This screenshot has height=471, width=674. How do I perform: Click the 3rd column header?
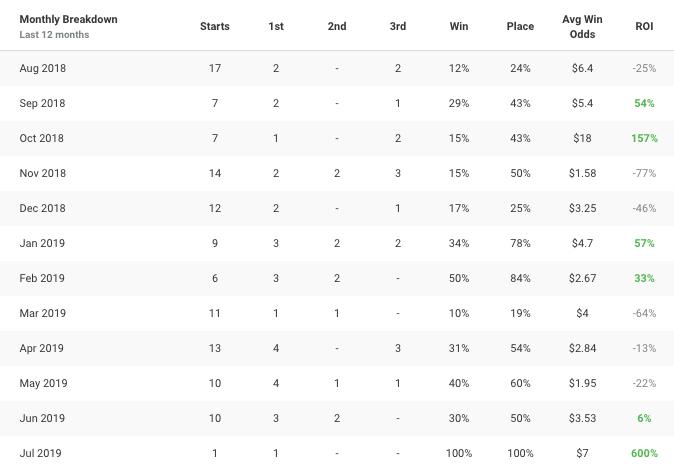pyautogui.click(x=398, y=26)
